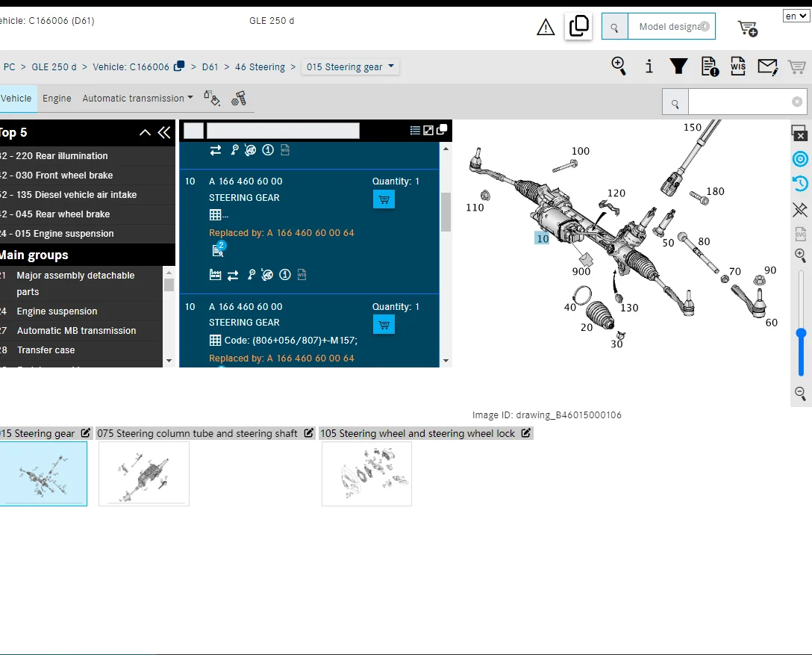812x655 pixels.
Task: Open 220 Rear illumination in Top 5
Action: pos(87,155)
